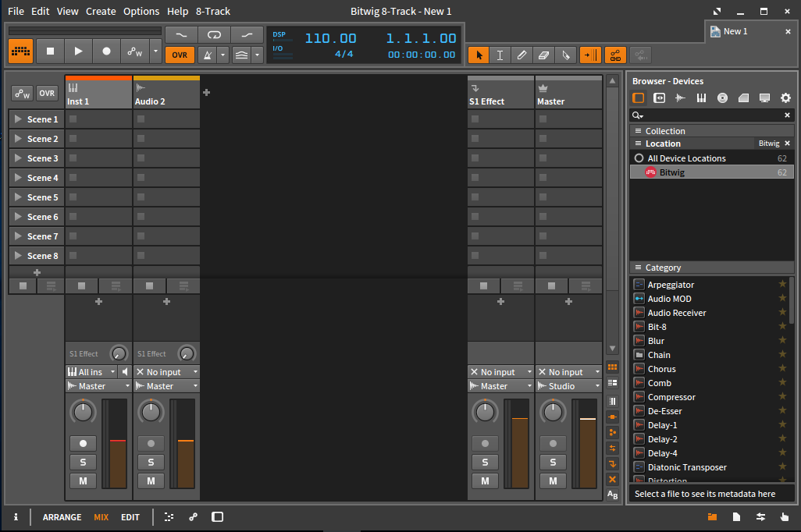Open the 8-Track menu

click(213, 11)
